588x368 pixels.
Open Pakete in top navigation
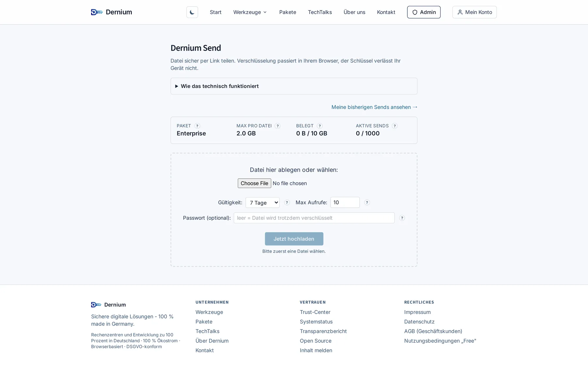287,12
